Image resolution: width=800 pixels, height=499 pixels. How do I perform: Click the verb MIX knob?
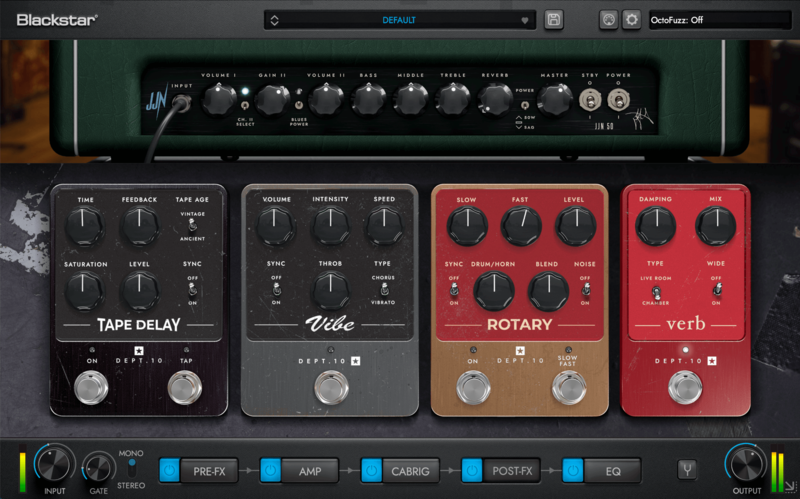tap(716, 226)
